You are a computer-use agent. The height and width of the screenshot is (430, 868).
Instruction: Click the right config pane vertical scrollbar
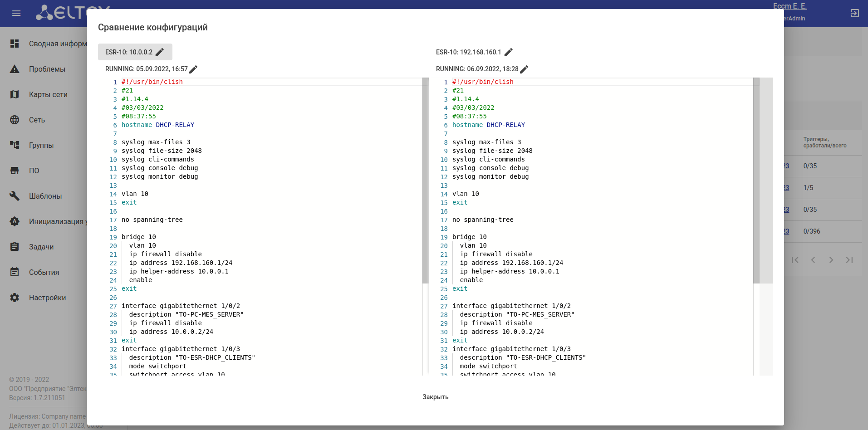[x=756, y=181]
